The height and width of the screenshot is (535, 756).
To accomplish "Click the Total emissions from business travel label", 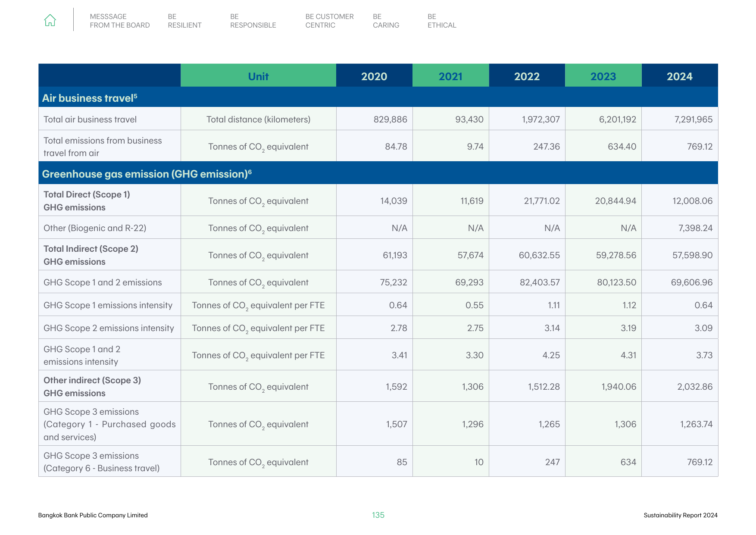I will pos(103,147).
